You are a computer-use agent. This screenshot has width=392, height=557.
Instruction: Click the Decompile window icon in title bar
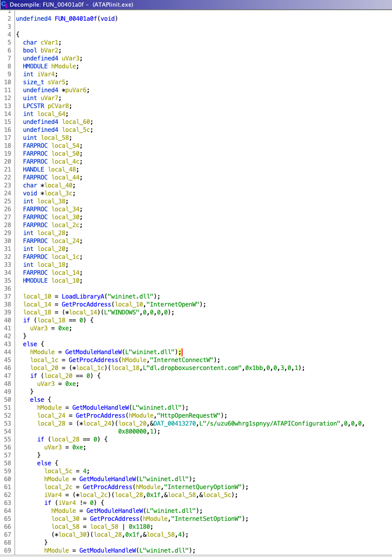(4, 4)
